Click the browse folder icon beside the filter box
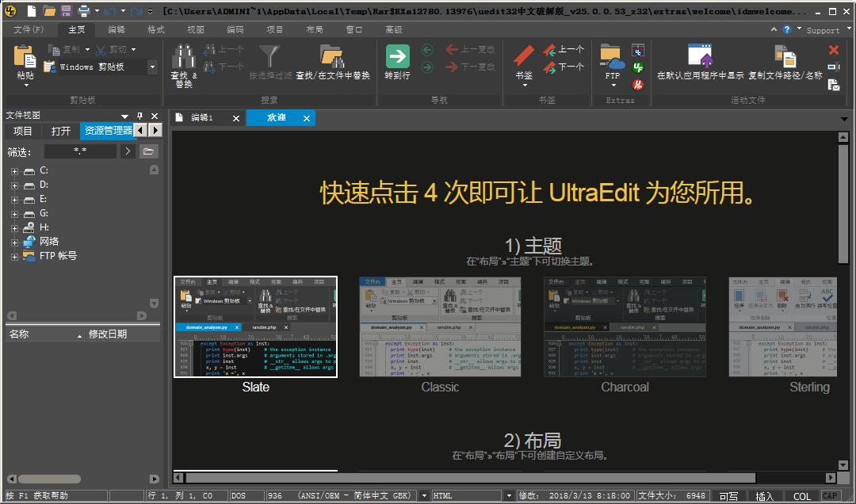This screenshot has height=504, width=856. 148,151
